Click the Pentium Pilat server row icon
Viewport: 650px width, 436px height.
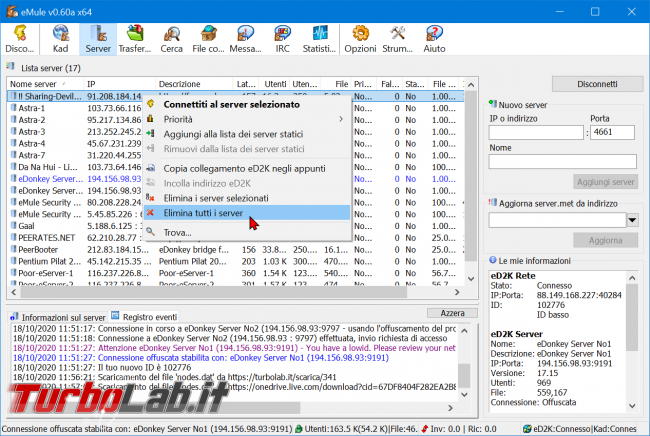pos(14,262)
